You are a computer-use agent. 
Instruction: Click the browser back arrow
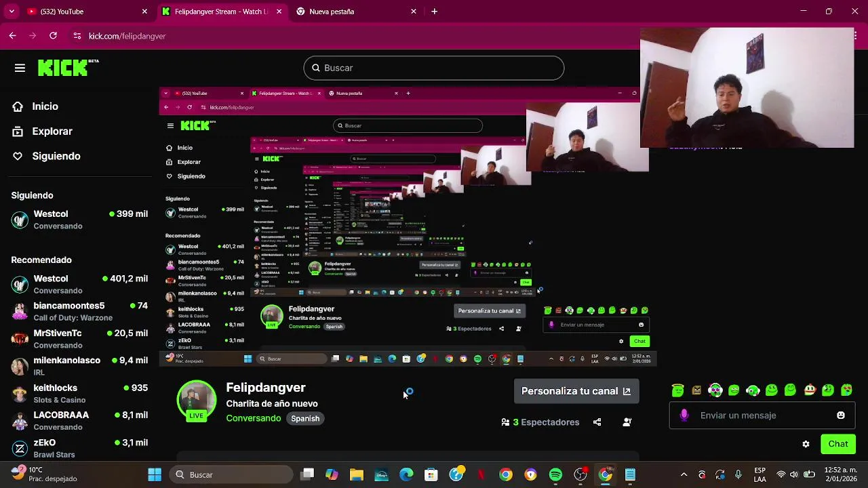click(x=12, y=36)
